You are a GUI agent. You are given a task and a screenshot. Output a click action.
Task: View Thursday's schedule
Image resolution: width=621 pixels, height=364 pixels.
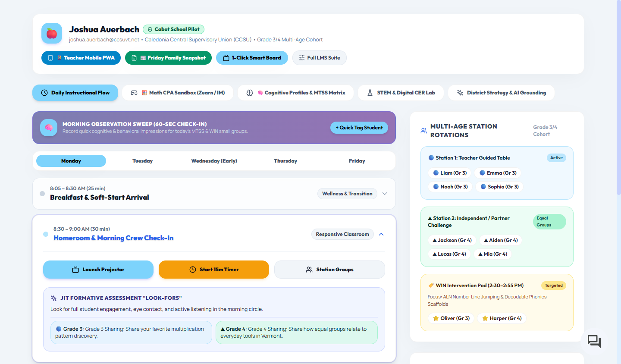285,161
